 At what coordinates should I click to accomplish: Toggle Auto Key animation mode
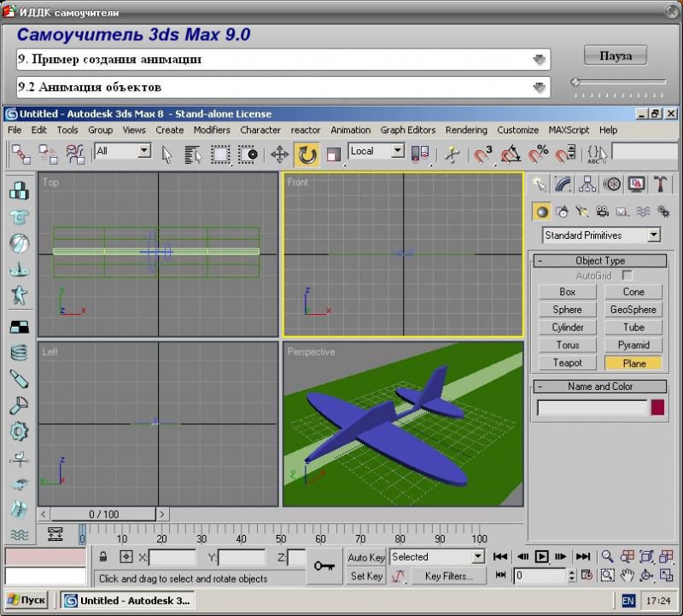(366, 557)
